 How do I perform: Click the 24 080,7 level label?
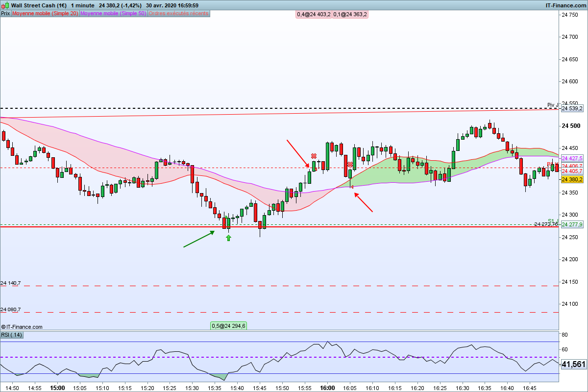[10, 310]
